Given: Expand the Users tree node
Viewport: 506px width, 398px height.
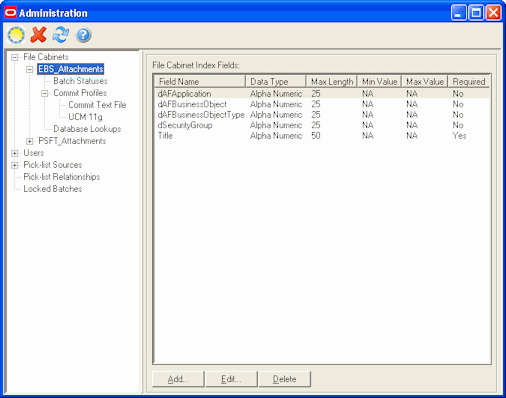Looking at the screenshot, I should coord(15,153).
